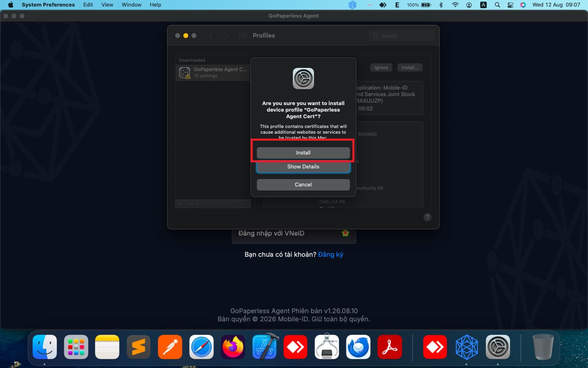588x368 pixels.
Task: Go forward with right chevron in Profiles
Action: tap(226, 36)
